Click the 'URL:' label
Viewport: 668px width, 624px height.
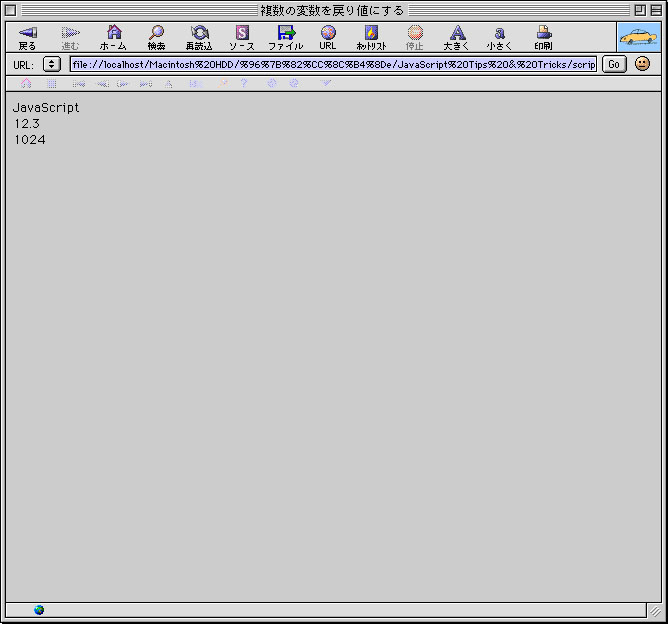(x=23, y=65)
